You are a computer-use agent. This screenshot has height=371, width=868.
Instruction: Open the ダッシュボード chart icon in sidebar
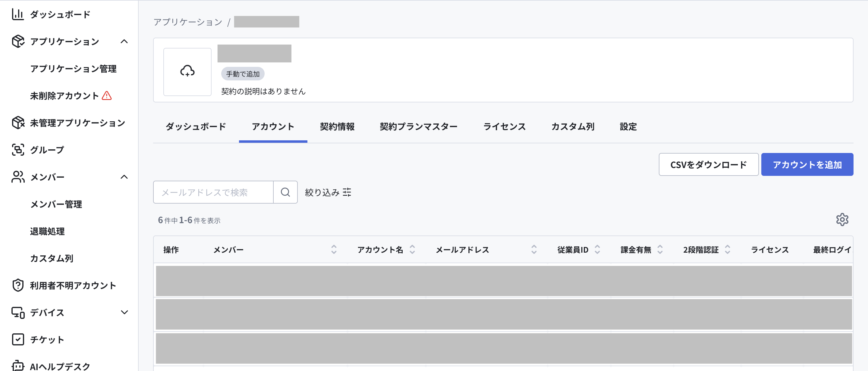(17, 14)
